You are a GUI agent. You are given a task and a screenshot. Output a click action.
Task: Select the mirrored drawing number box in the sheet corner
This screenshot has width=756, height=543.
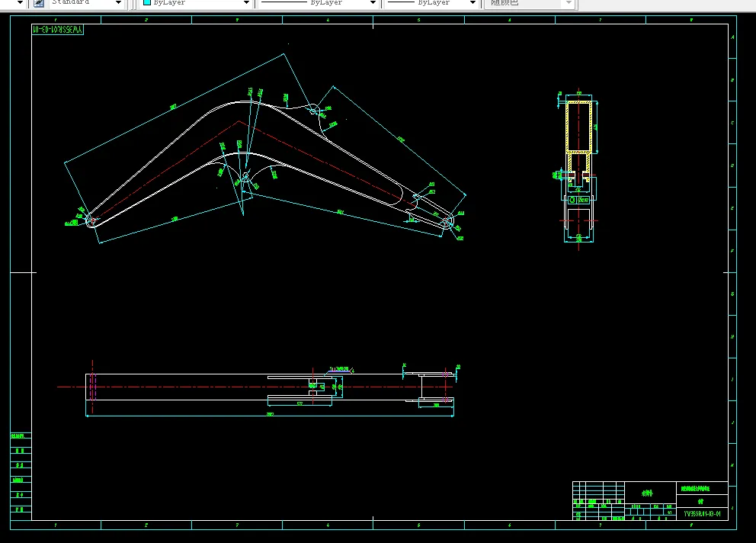(x=58, y=30)
